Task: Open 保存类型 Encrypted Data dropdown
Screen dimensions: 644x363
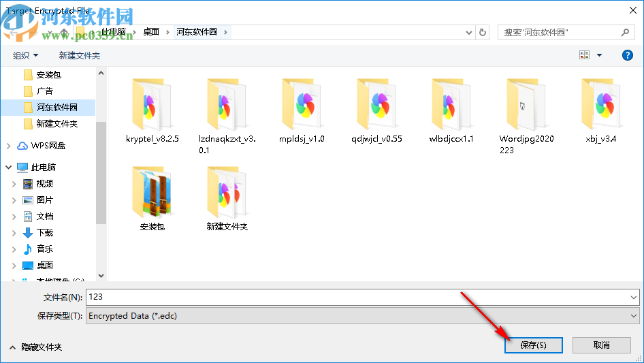Action: 633,316
